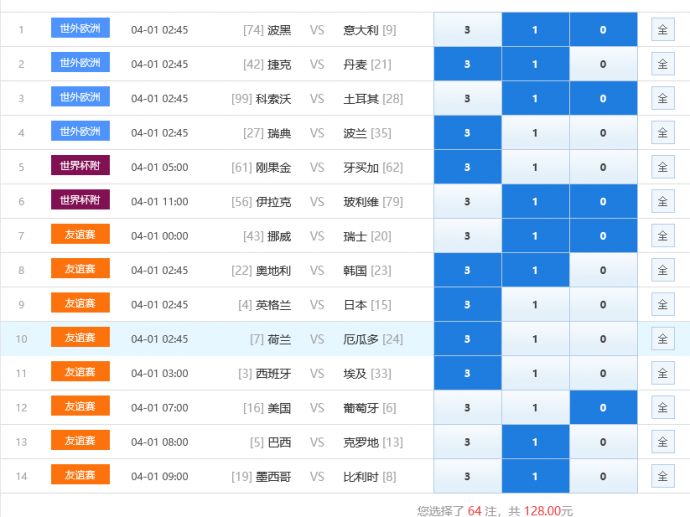The width and height of the screenshot is (690, 517).
Task: Select all outcomes with 全 for 荷兰 vs 厄瓜多
Action: point(662,339)
